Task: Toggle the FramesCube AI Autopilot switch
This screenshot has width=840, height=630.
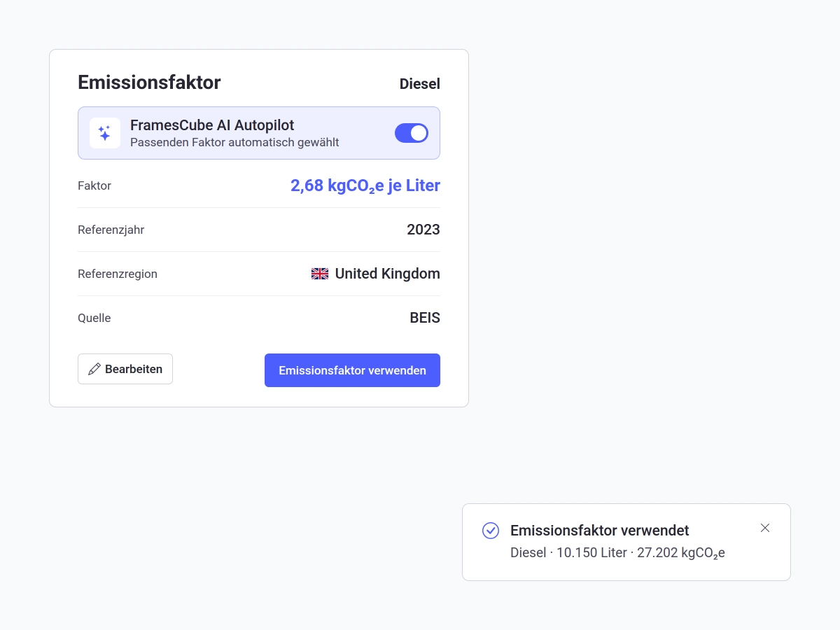Action: 412,133
